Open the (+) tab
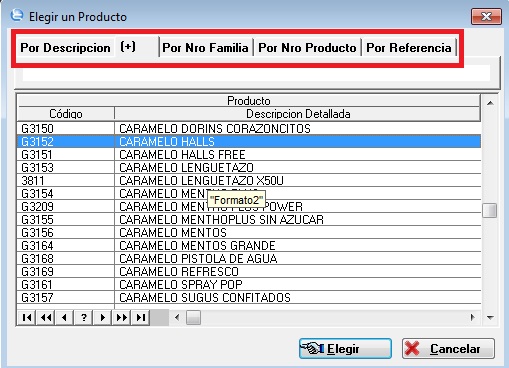 (128, 47)
